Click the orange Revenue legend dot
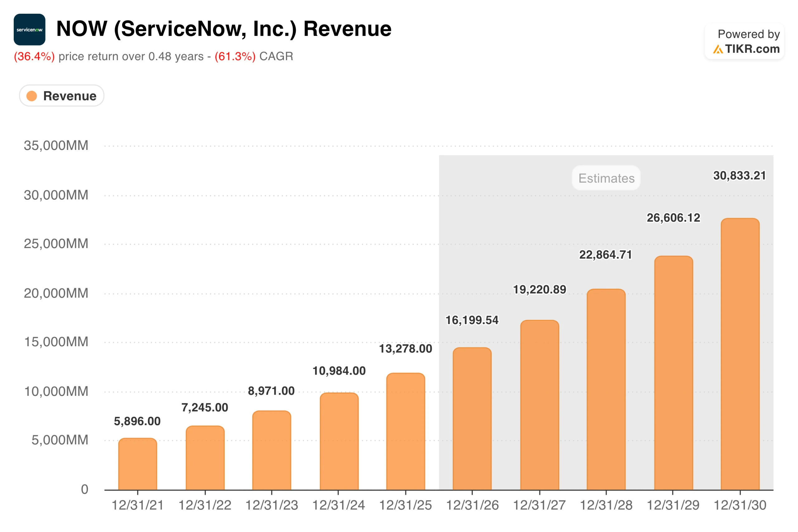 point(31,96)
